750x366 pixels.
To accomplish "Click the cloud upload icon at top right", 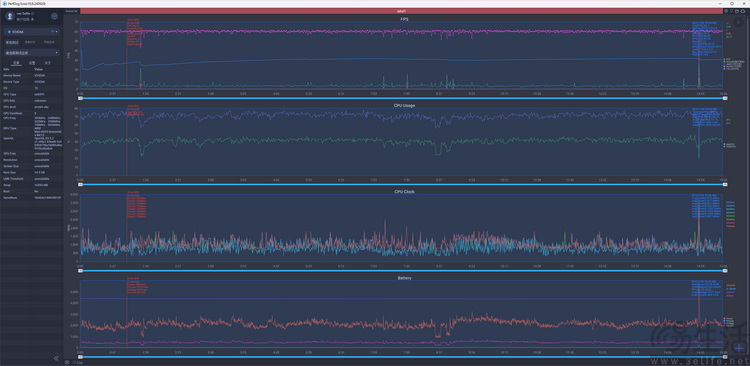I will (x=743, y=11).
